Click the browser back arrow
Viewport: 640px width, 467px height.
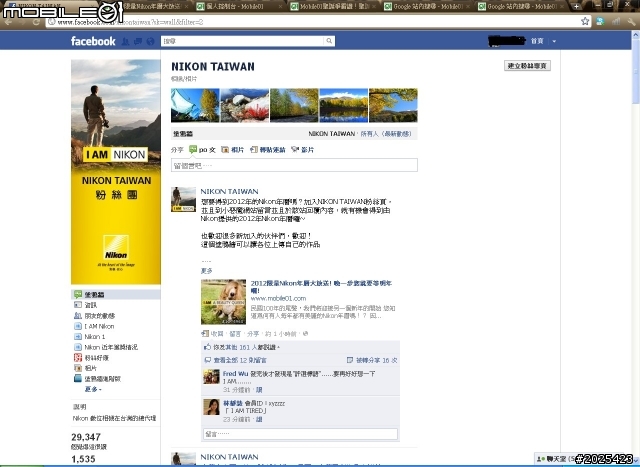tap(8, 22)
